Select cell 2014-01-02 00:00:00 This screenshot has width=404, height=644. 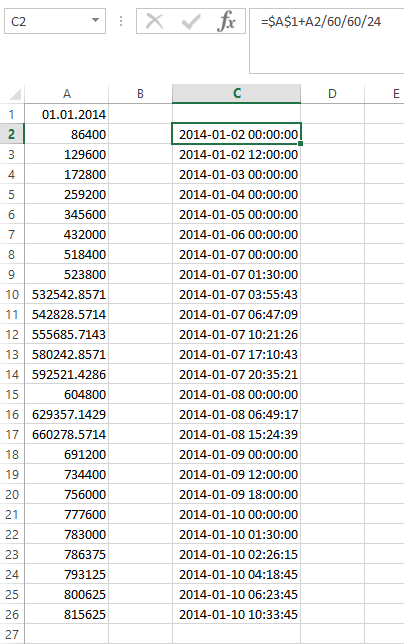(236, 134)
